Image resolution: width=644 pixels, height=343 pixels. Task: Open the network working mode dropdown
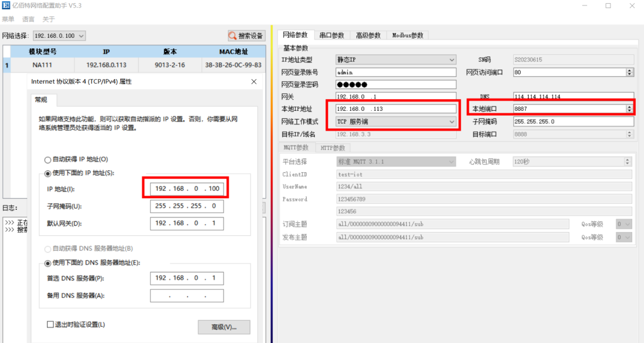452,122
